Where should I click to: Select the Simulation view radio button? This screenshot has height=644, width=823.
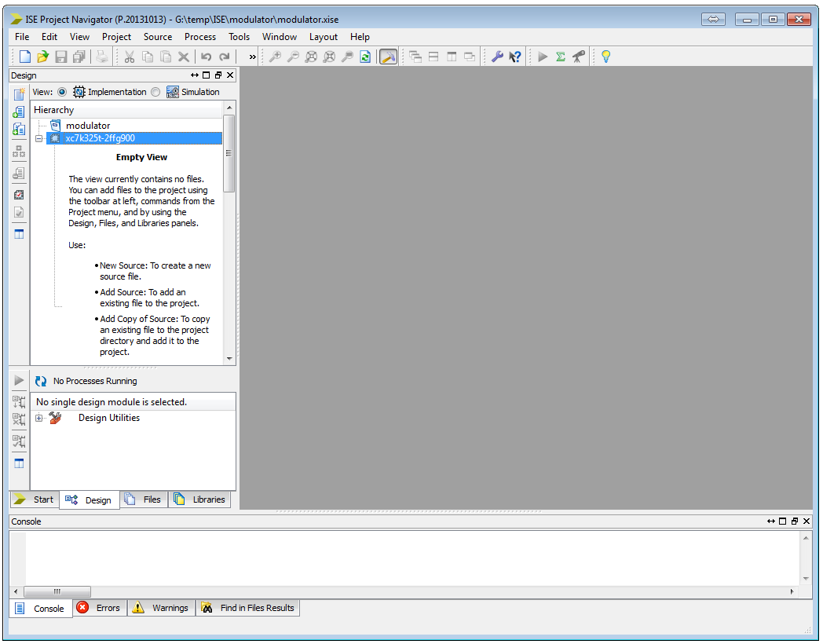[155, 92]
